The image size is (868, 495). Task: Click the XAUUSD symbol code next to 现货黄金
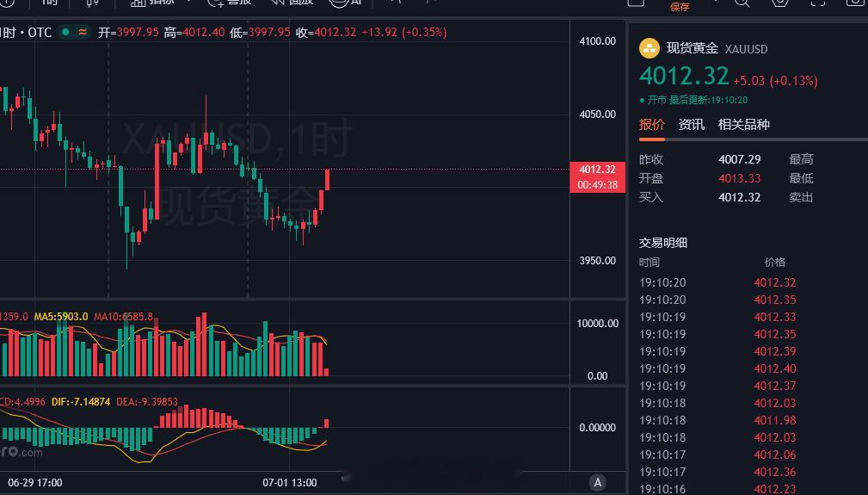click(746, 49)
